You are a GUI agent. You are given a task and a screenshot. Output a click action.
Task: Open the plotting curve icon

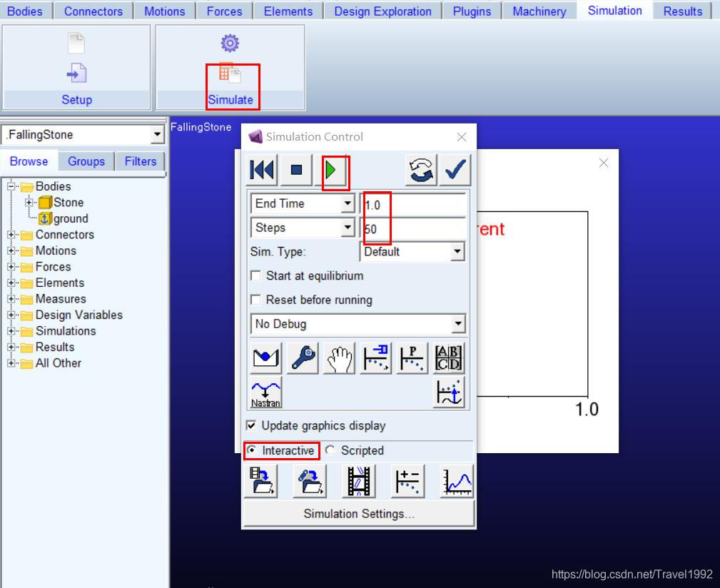pos(457,482)
